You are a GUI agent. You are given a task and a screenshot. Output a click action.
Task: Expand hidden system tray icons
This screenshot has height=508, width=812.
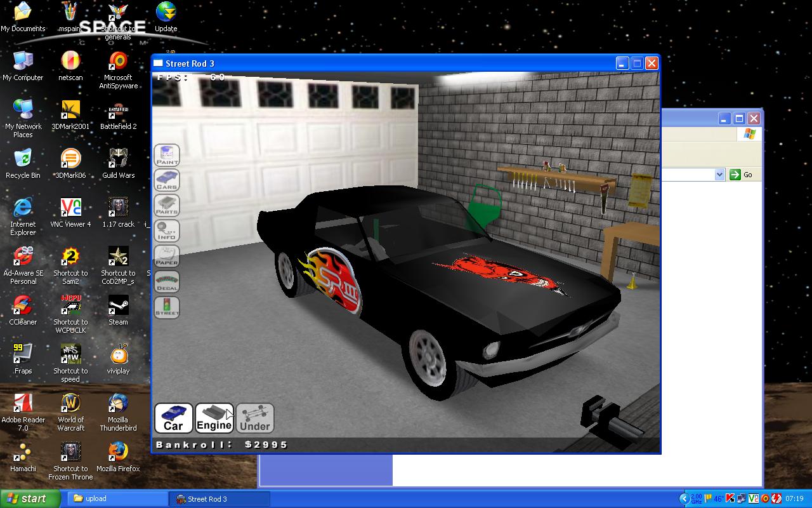coord(684,498)
